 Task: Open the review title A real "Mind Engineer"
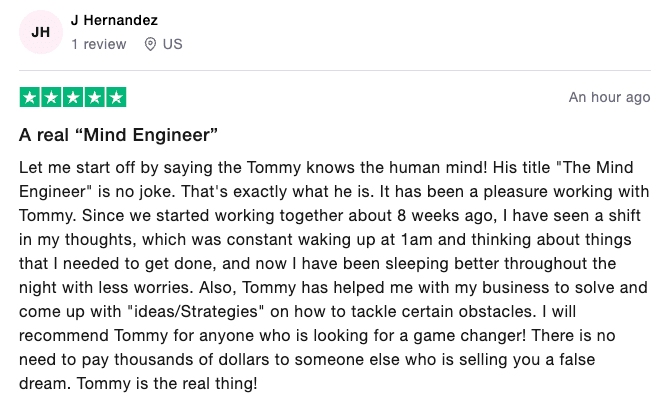[x=118, y=133]
